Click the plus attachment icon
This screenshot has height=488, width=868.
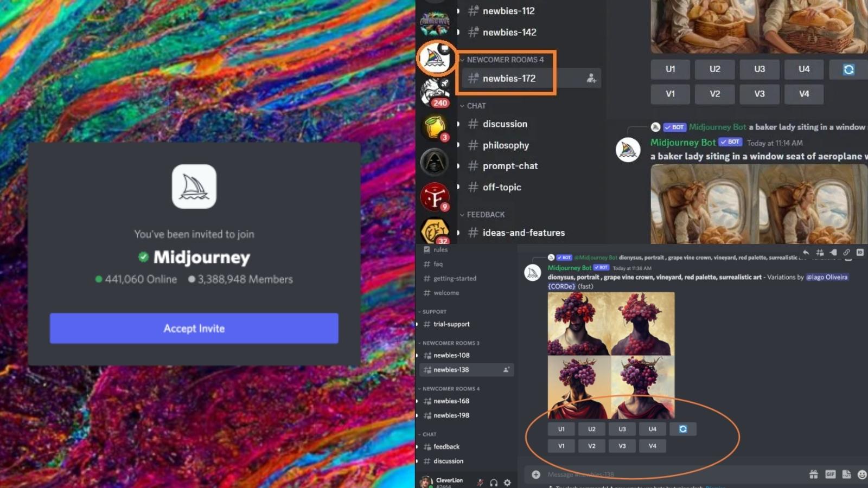coord(536,474)
